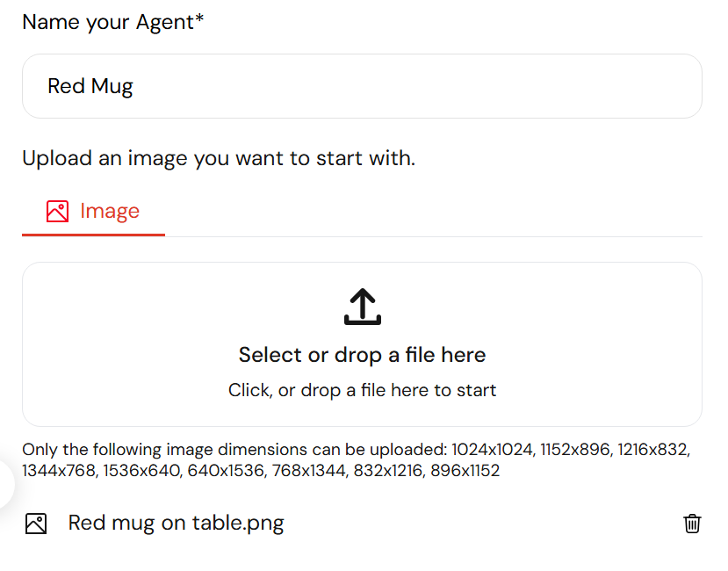Focus the Name your Agent input field
Viewport: 728px width, 571px height.
tap(362, 86)
